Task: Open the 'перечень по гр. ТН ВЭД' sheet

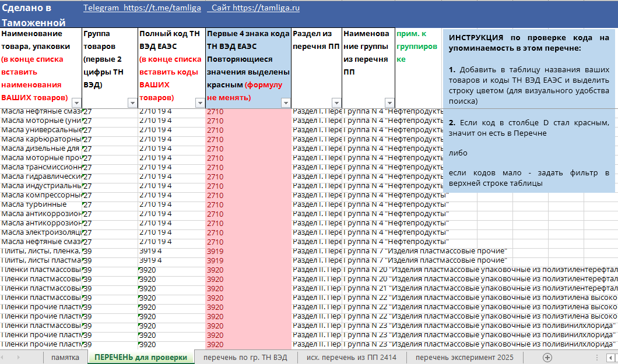Action: pyautogui.click(x=245, y=357)
